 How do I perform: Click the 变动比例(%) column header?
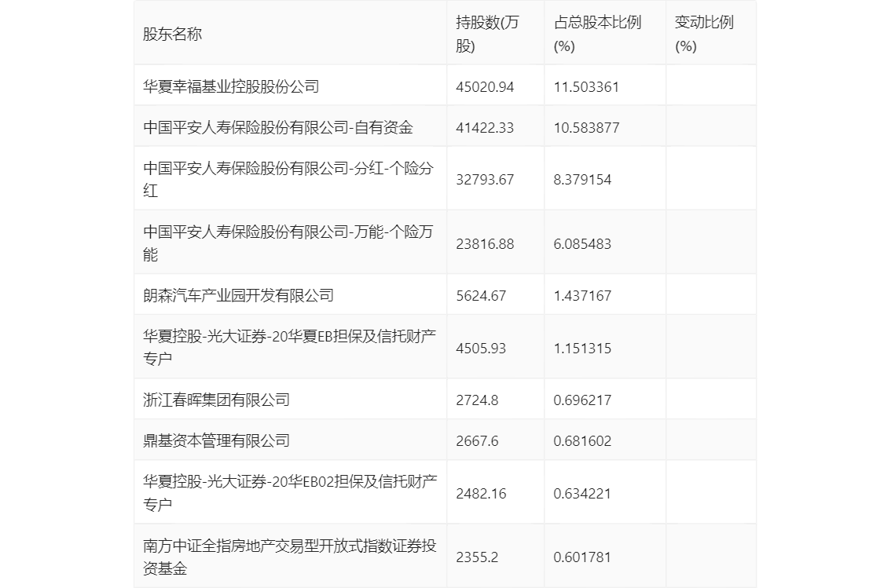pyautogui.click(x=703, y=34)
